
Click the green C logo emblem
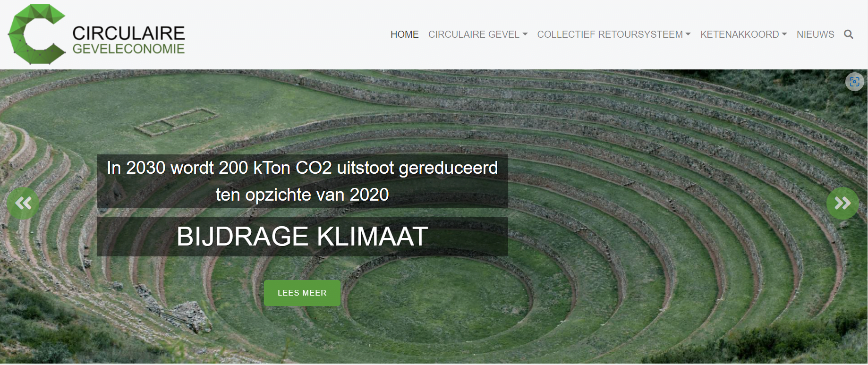(36, 34)
